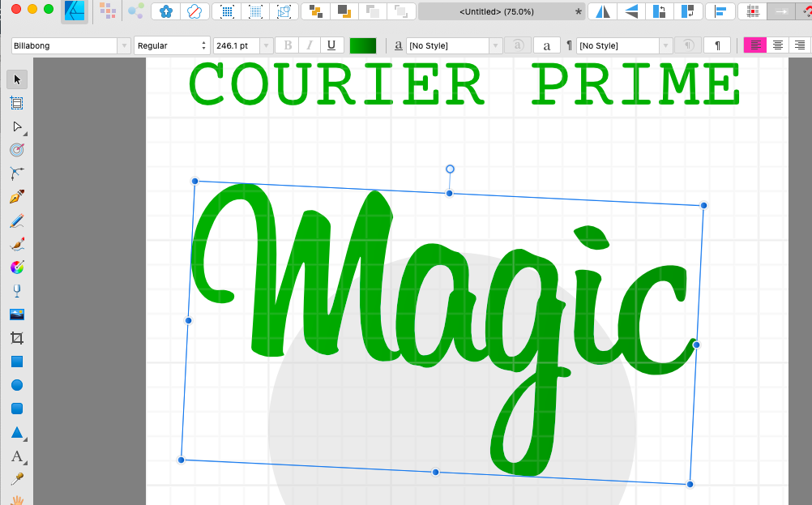Click the paragraph [No Style] field

point(618,45)
